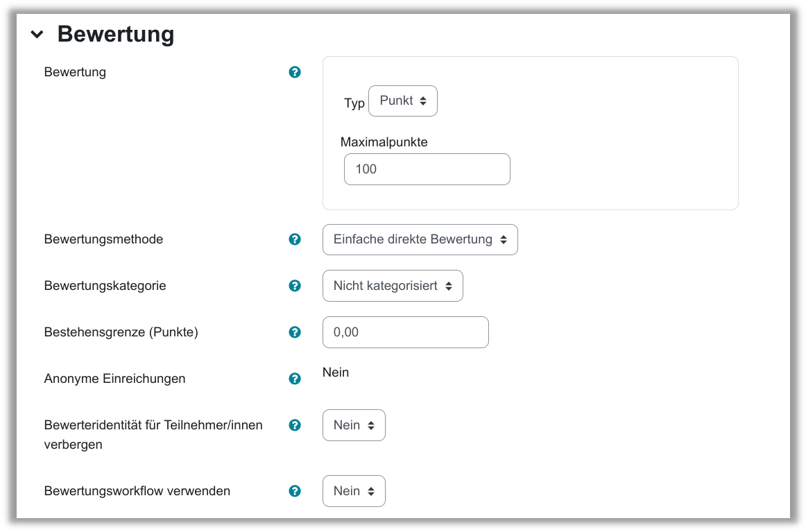Click the Maximalpunkte field containing 100
Image resolution: width=806 pixels, height=532 pixels.
point(427,169)
